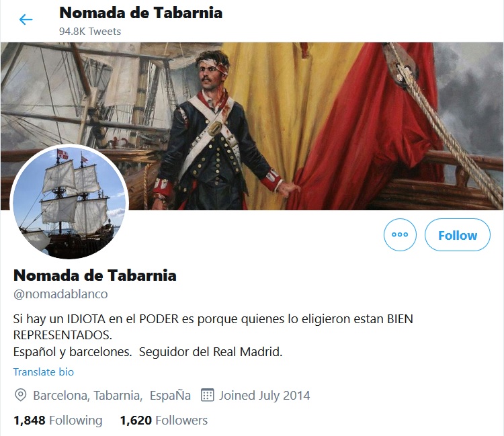
Task: Click the bold profile name below avatar
Action: pyautogui.click(x=95, y=275)
